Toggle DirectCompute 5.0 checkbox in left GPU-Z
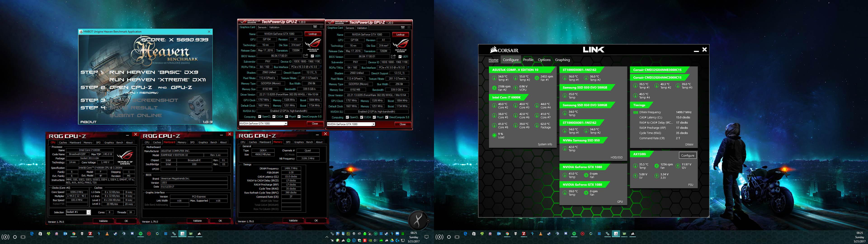 [x=299, y=117]
